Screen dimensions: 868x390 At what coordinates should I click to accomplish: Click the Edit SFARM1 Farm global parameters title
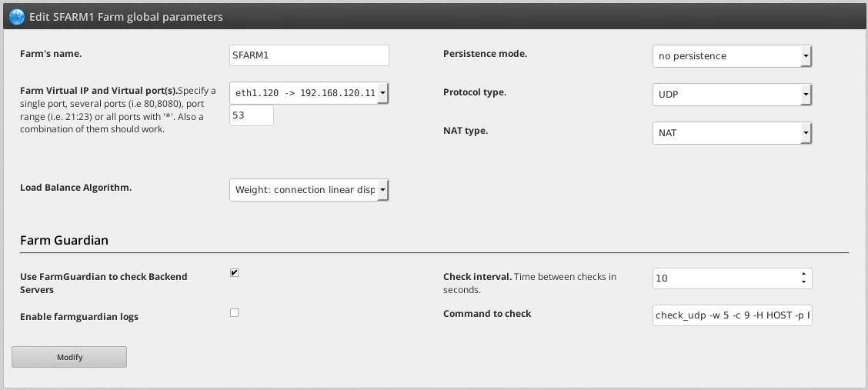pyautogui.click(x=126, y=16)
